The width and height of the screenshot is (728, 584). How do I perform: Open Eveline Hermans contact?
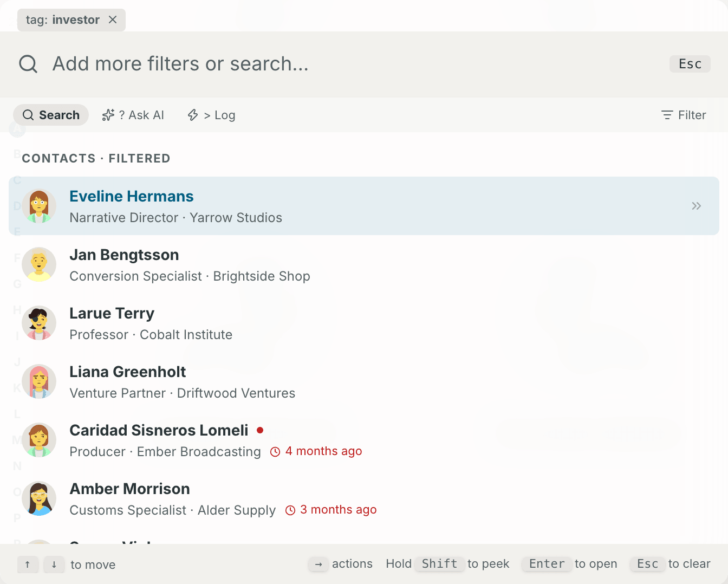(x=364, y=206)
